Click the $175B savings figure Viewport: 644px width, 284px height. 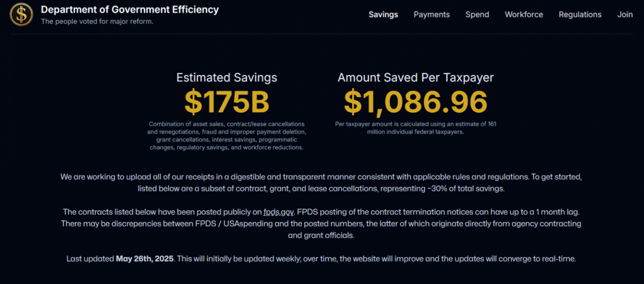coord(226,101)
